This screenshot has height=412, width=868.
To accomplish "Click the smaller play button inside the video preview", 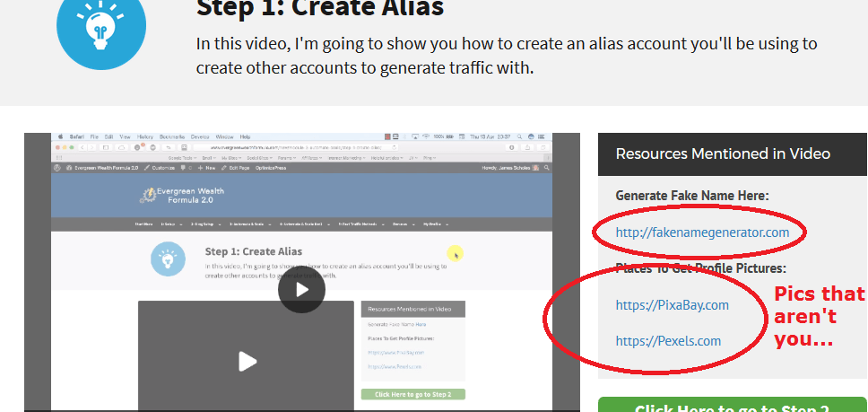I will coord(247,362).
